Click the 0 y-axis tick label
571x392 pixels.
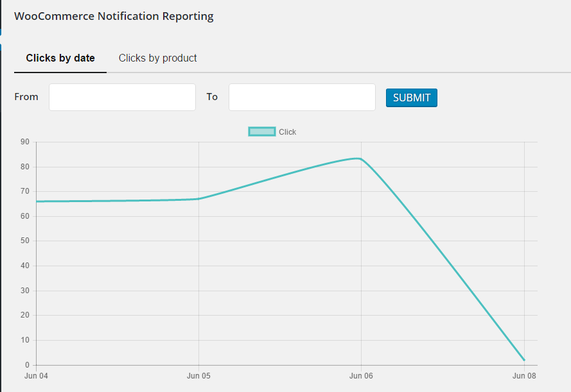27,365
